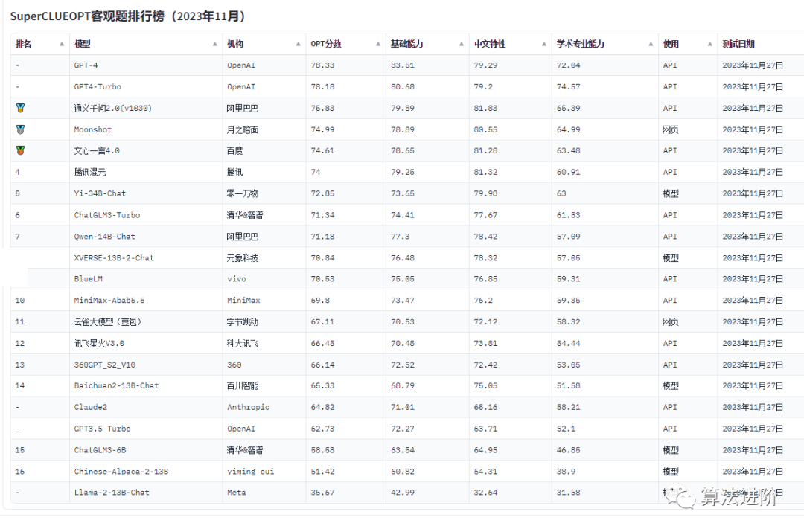Select the Yi-34B-Chat model cell

click(146, 193)
